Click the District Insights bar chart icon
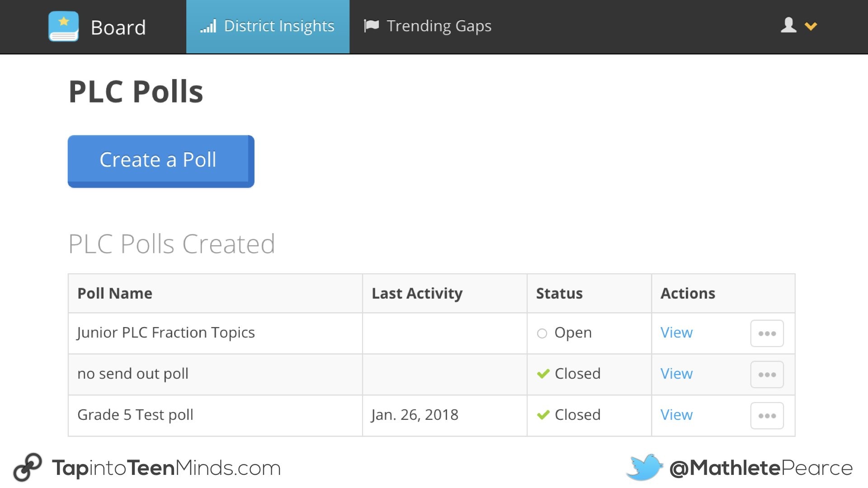Screen dimensions: 868x488 (x=208, y=26)
